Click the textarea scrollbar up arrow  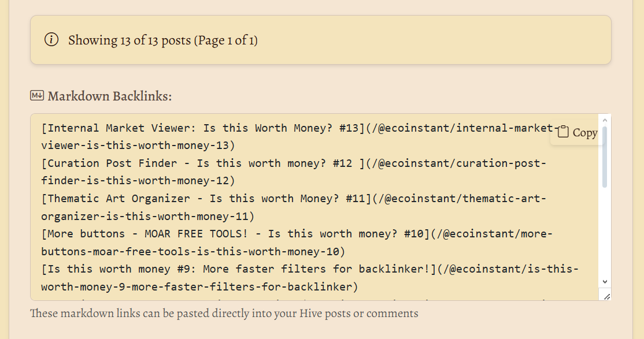tap(605, 121)
